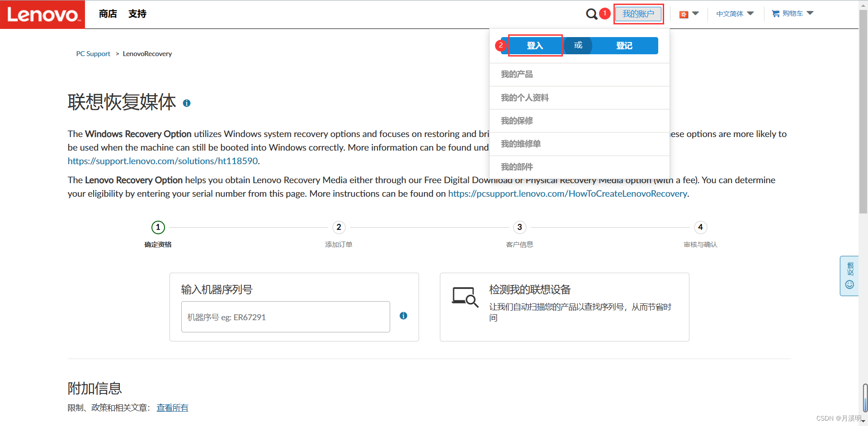The image size is (868, 426).
Task: Open the 商店 menu
Action: 107,14
